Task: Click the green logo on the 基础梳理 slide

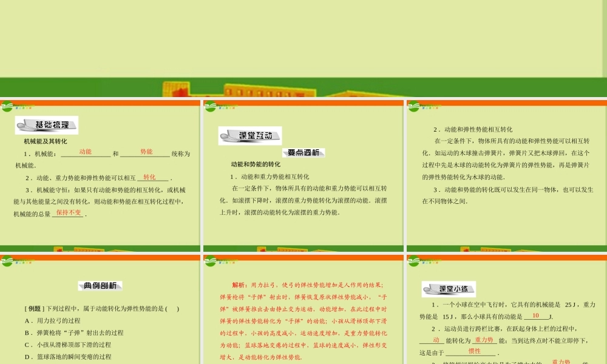Action: point(7,106)
